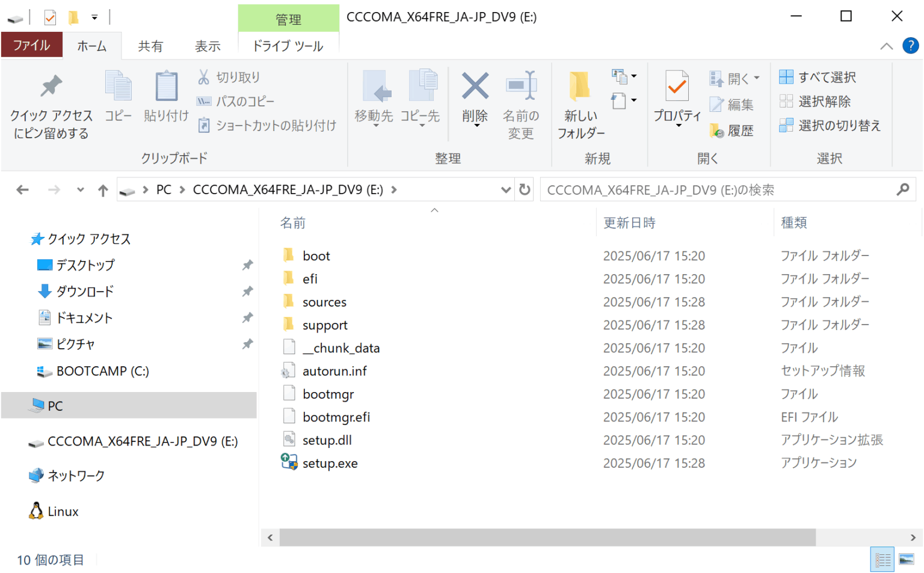924x573 pixels.
Task: Switch to thumbnail view at bottom right
Action: (906, 559)
